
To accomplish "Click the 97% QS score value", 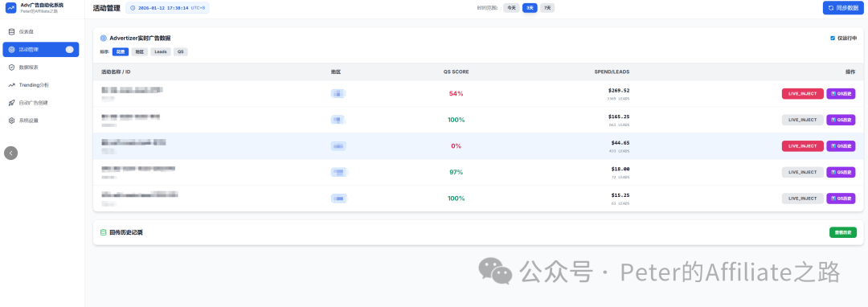I will point(457,172).
